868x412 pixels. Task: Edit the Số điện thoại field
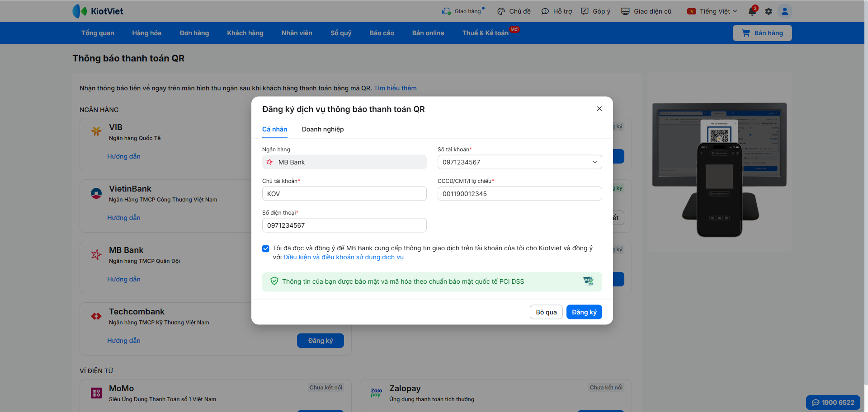click(344, 225)
